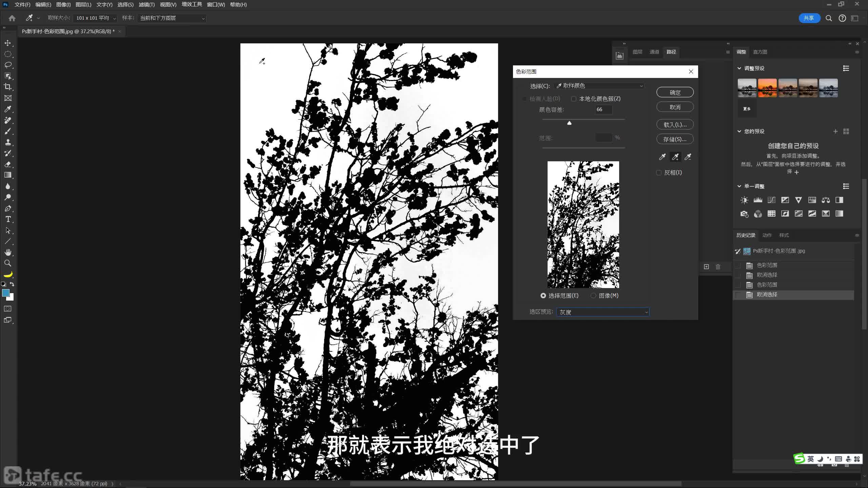Click the 确定 button
The height and width of the screenshot is (488, 868).
675,93
